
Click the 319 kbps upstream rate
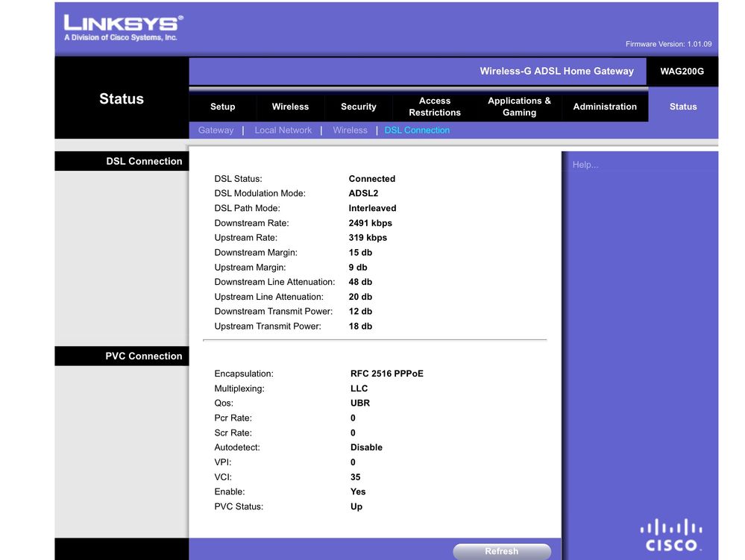click(368, 237)
